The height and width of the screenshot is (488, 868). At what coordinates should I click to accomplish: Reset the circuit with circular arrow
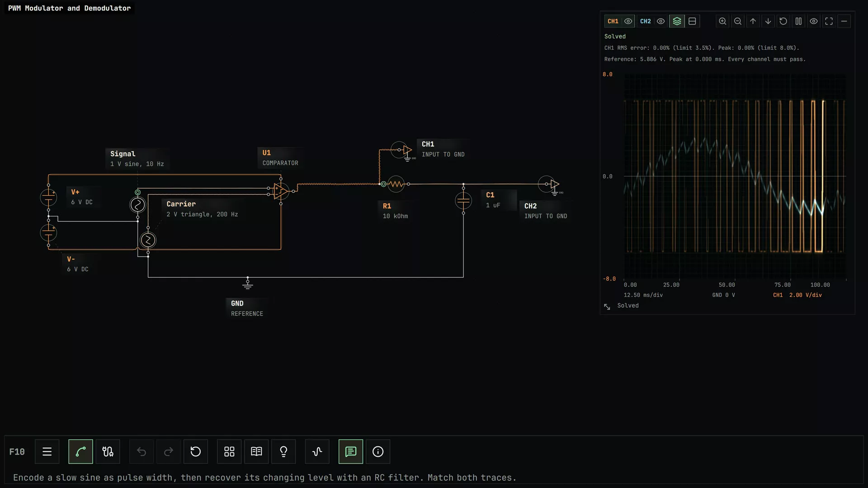196,451
